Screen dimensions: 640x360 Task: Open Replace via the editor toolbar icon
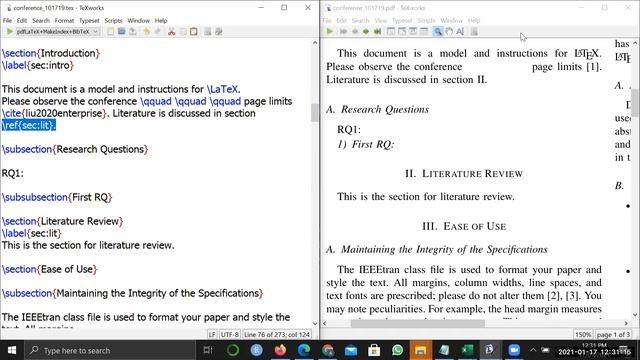click(x=219, y=31)
